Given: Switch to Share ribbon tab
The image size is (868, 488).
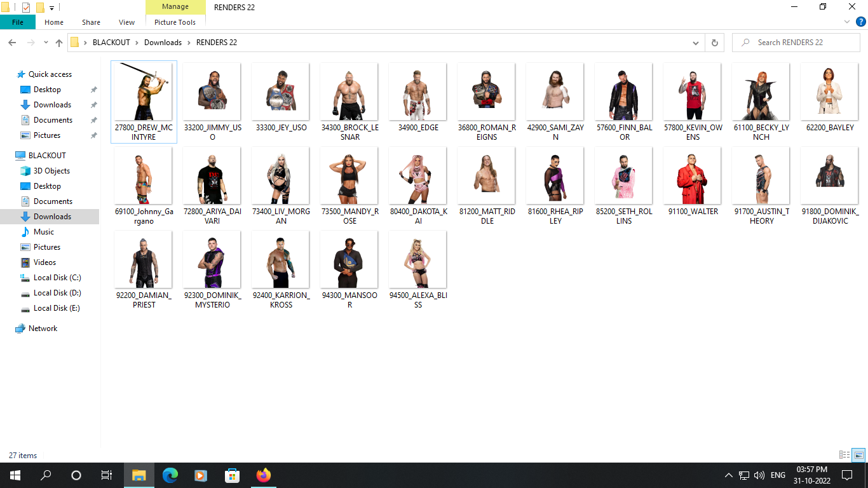Looking at the screenshot, I should pos(91,22).
